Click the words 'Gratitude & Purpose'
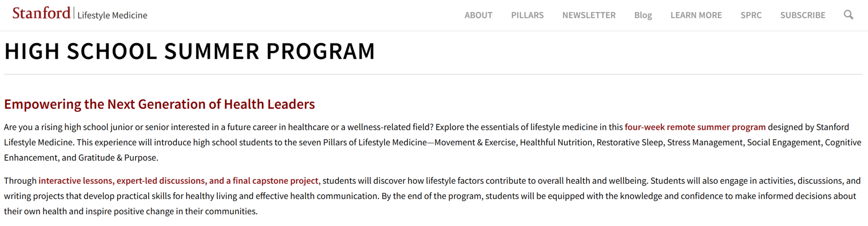868x226 pixels. pos(118,158)
